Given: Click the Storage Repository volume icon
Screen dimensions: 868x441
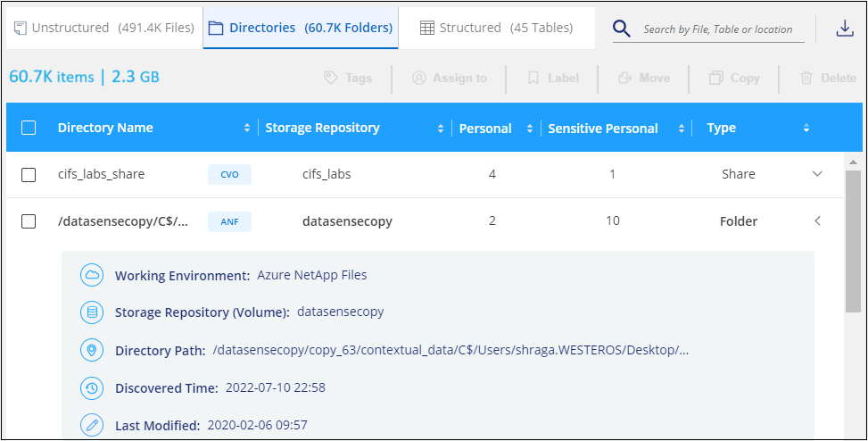Looking at the screenshot, I should [x=91, y=312].
